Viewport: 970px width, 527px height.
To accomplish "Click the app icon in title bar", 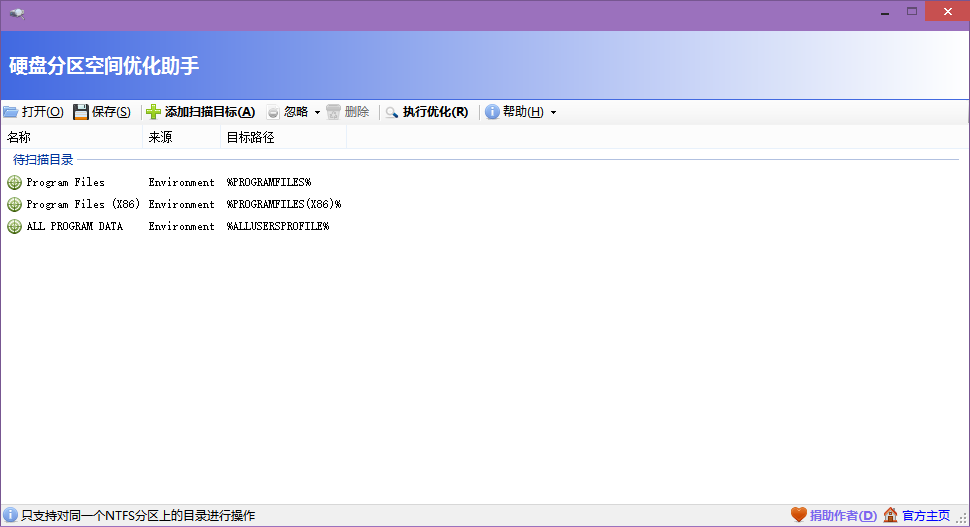I will (x=17, y=13).
